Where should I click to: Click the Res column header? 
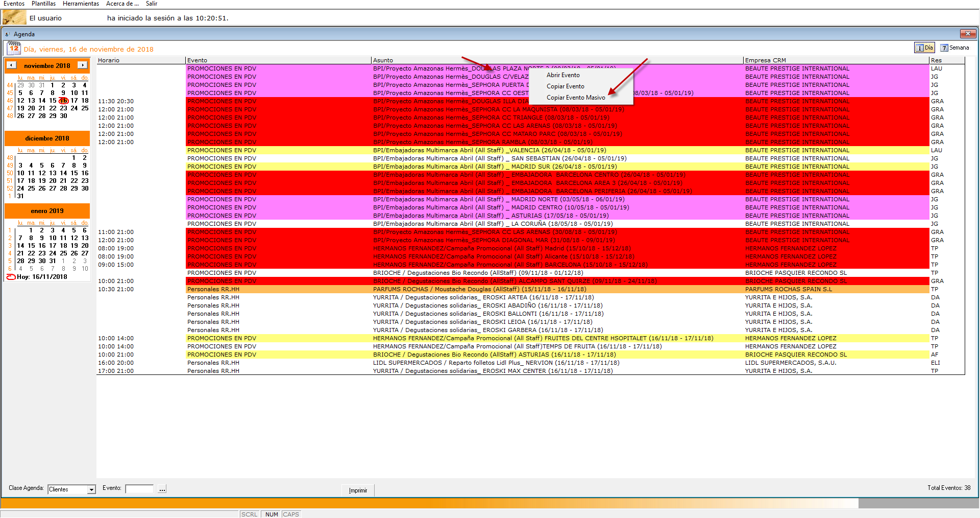click(x=947, y=60)
